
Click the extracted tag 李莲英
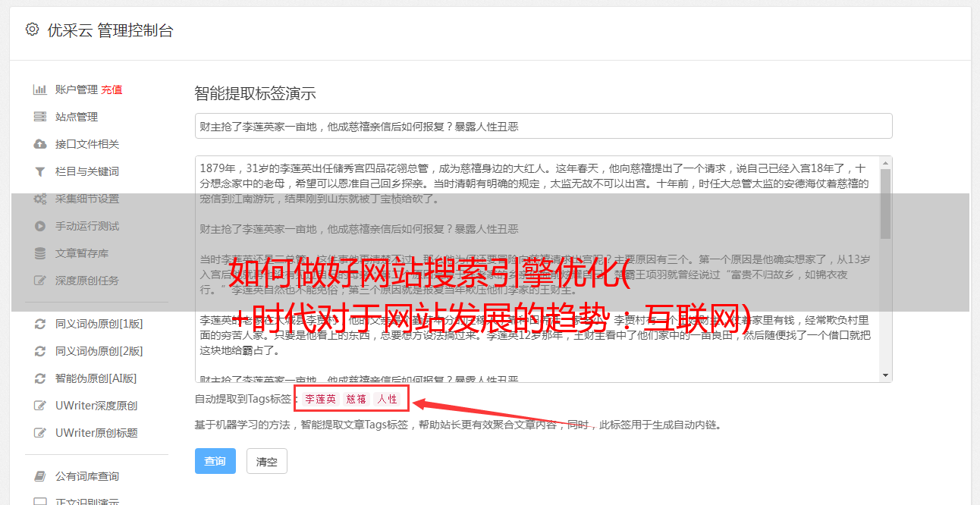[x=321, y=399]
